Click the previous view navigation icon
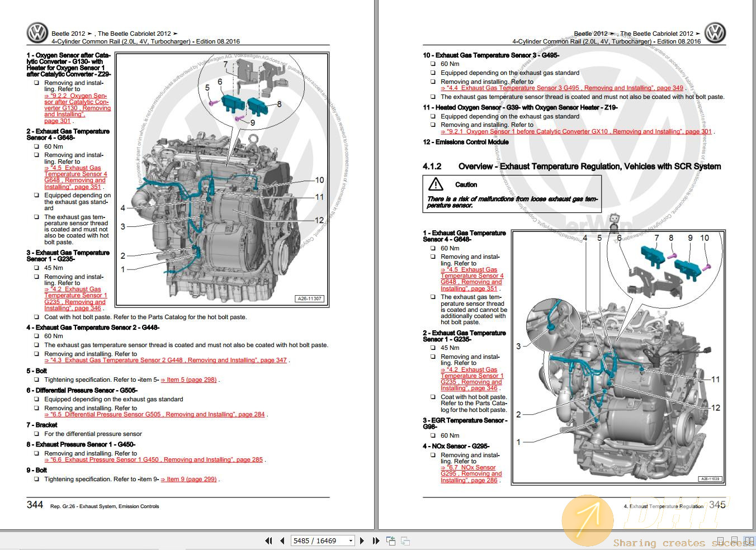Viewport: 756px width, 550px height. (x=391, y=540)
